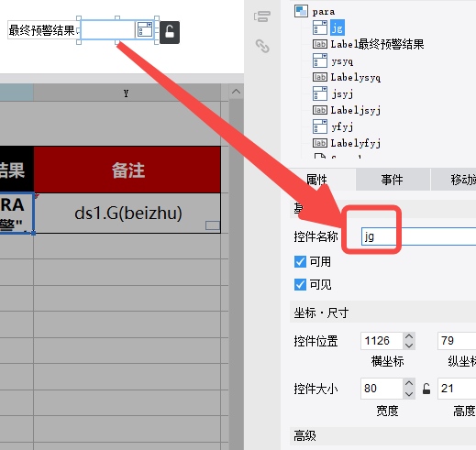Viewport: 476px width, 450px height.
Task: Click the para root node icon
Action: click(x=301, y=11)
